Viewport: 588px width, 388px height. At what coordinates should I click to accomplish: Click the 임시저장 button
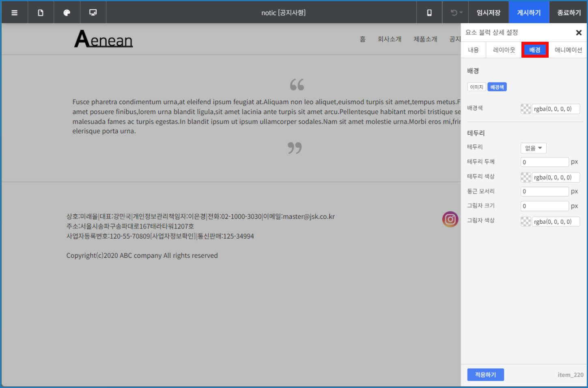coord(488,13)
